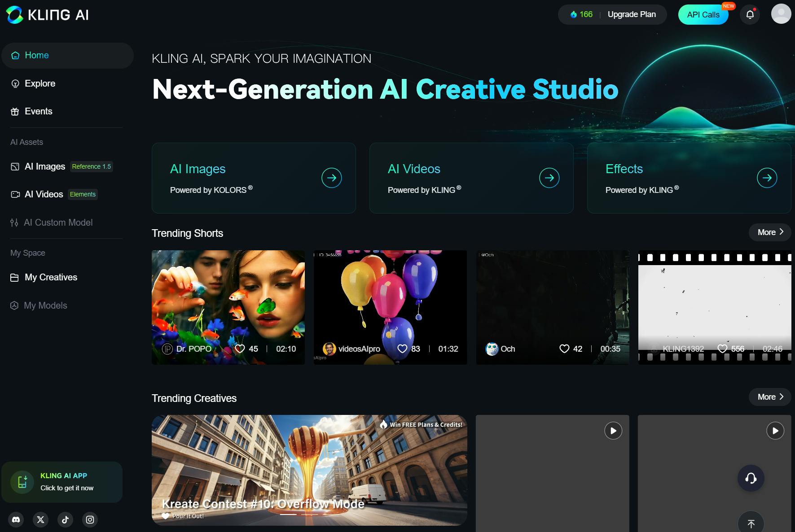Click the Trending Shorts heading

pyautogui.click(x=187, y=233)
